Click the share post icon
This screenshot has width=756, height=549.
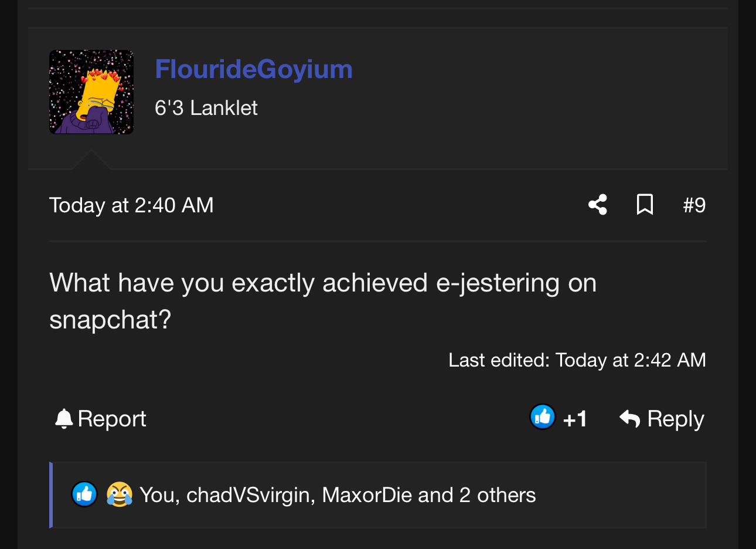[x=598, y=205]
